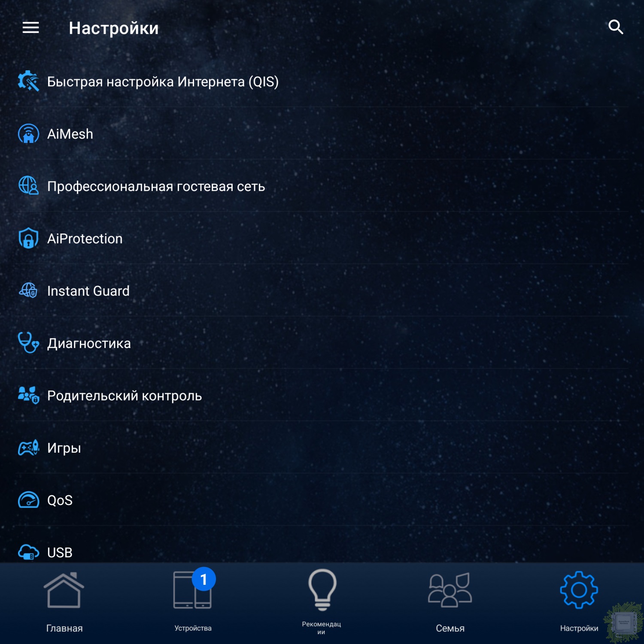Open Быстрая настройка Интернета (QIS)
The image size is (644, 644).
pyautogui.click(x=163, y=82)
